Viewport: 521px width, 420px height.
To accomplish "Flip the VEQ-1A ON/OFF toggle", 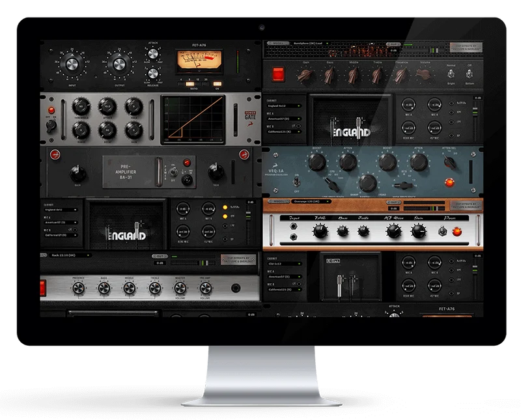I will [296, 182].
